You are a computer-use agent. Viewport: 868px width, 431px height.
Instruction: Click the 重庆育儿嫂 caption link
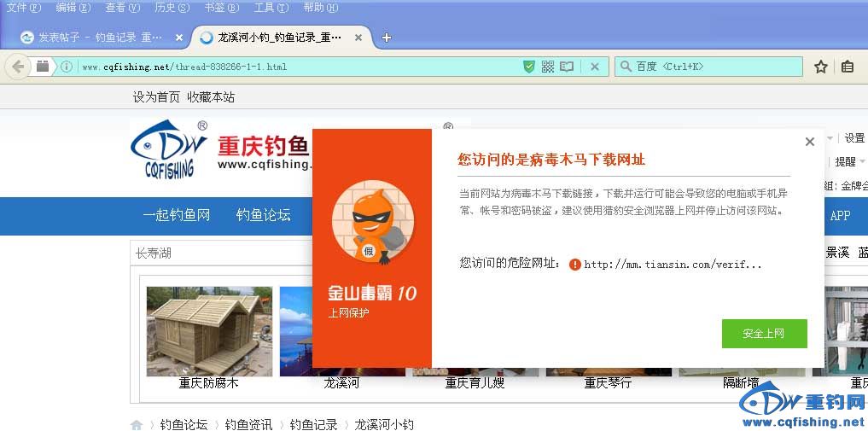click(x=475, y=383)
